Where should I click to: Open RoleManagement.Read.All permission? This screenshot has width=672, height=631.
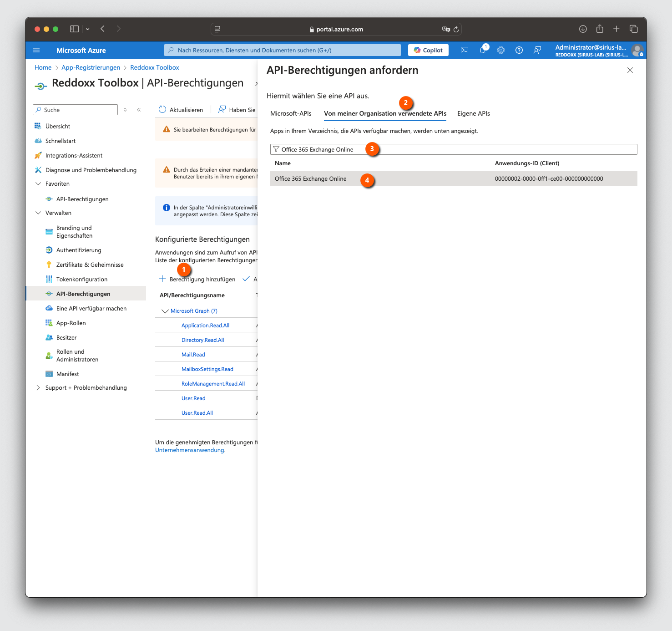click(x=213, y=384)
